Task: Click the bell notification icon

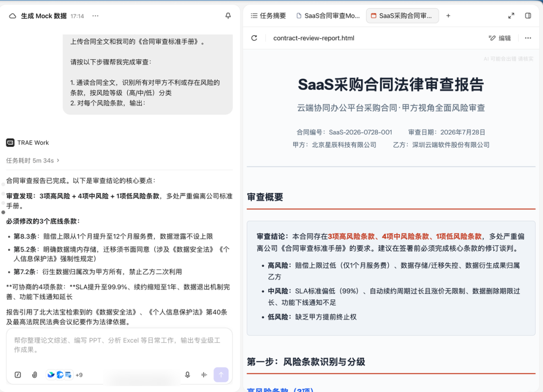Action: pos(228,16)
